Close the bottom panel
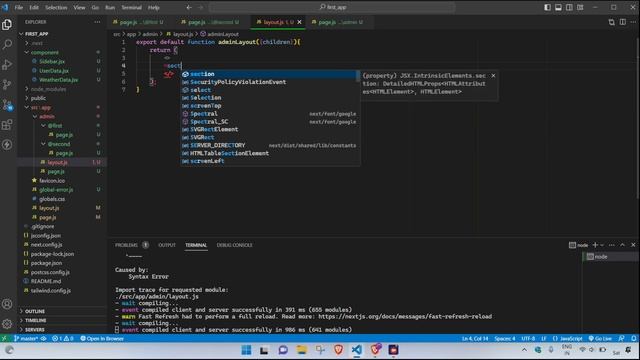The height and width of the screenshot is (360, 640). pos(633,245)
